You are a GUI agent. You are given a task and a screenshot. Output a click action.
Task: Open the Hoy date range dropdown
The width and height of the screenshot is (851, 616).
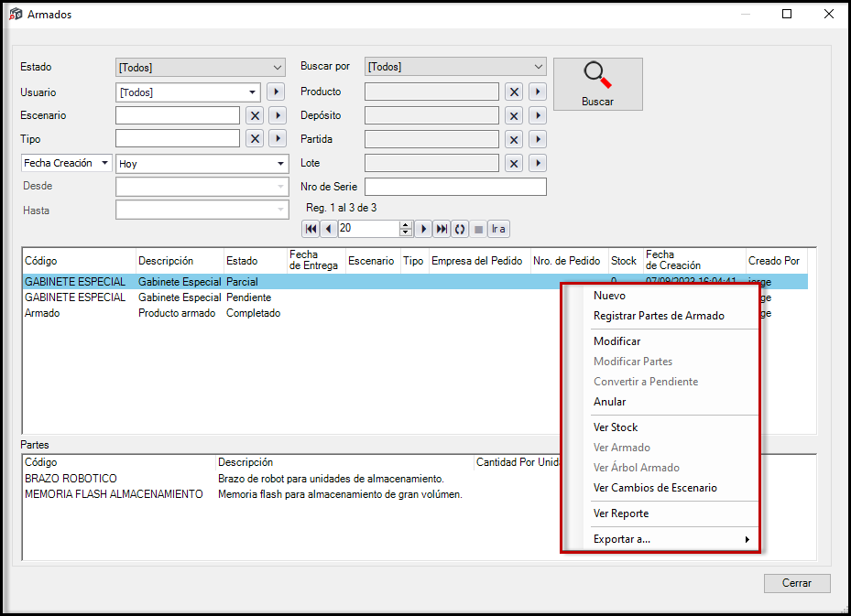(x=280, y=163)
